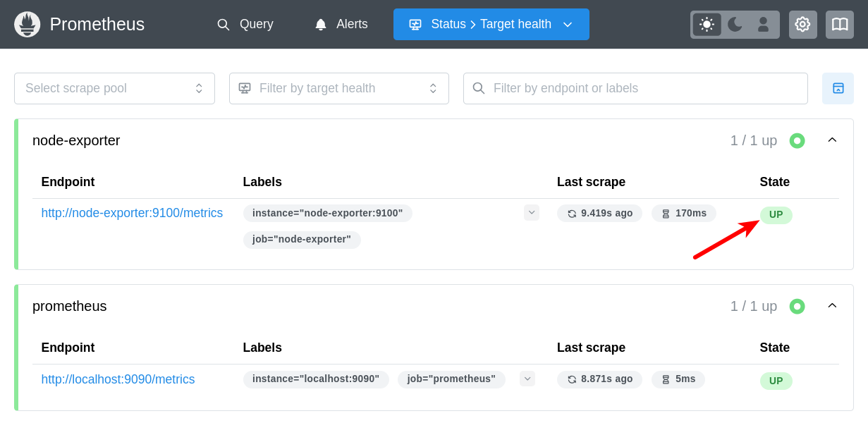The height and width of the screenshot is (435, 868).
Task: Open the Status > Target health menu
Action: pyautogui.click(x=491, y=24)
